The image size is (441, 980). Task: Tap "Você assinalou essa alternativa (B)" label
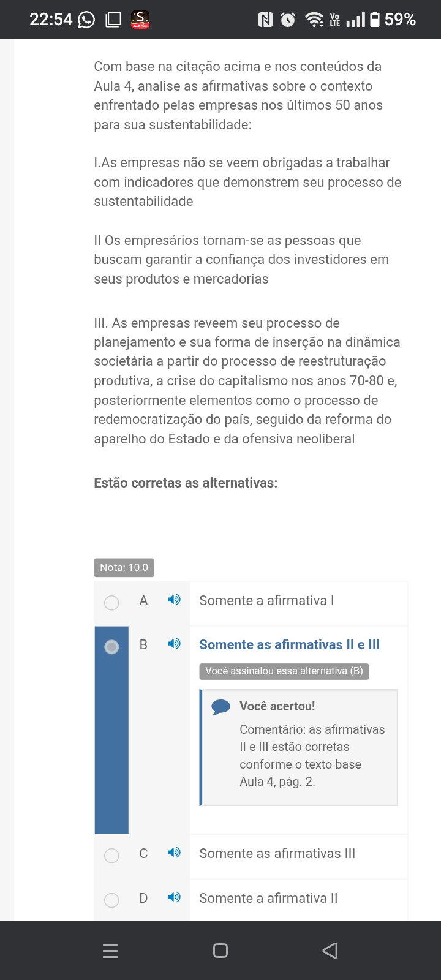point(284,671)
